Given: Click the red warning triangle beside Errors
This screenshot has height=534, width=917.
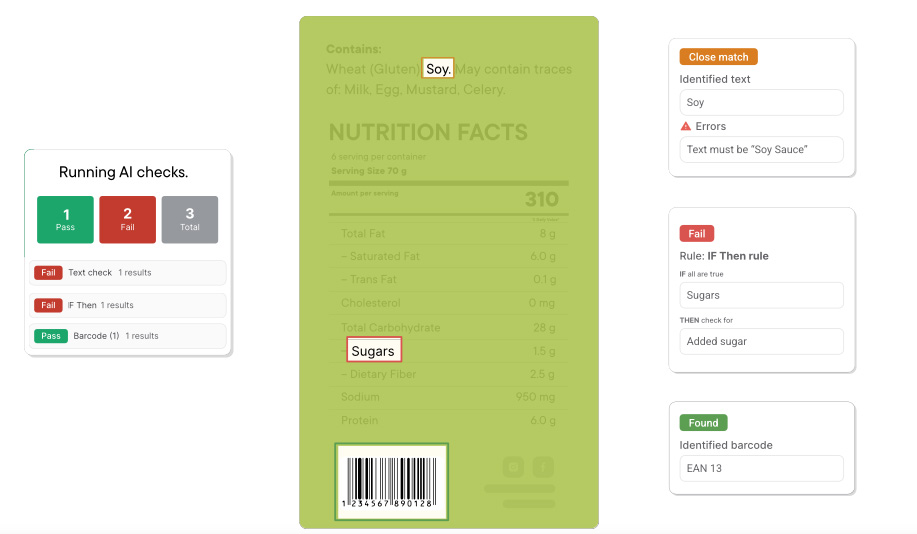Looking at the screenshot, I should (685, 126).
